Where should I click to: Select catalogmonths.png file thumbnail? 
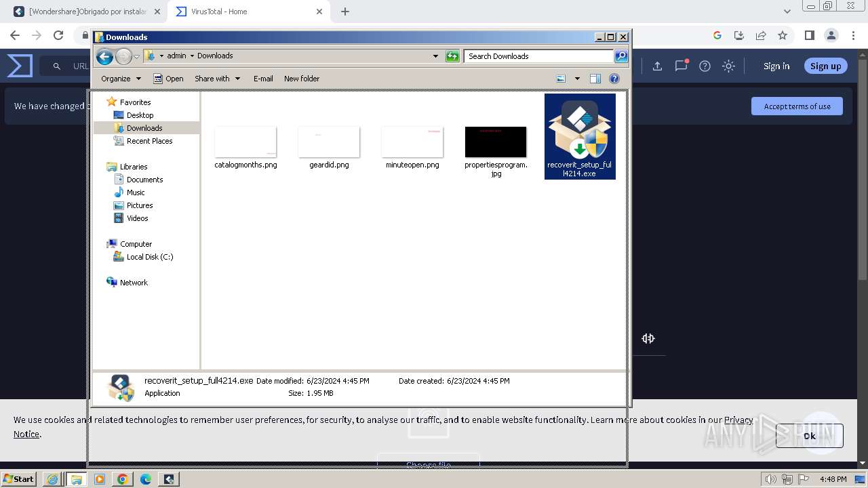[245, 142]
